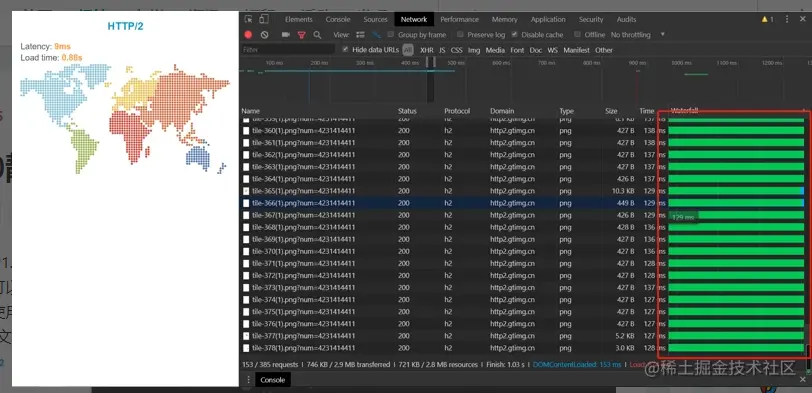Filter requests by Doc
This screenshot has height=393, width=812.
[535, 50]
